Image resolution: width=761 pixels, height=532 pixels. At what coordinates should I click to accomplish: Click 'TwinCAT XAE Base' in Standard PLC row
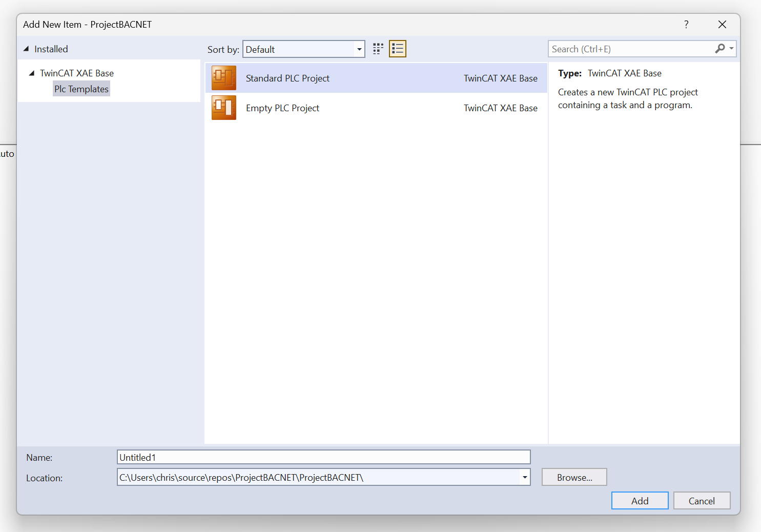pyautogui.click(x=501, y=78)
